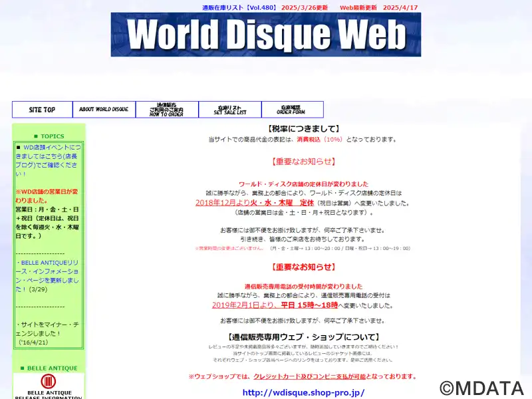Click the BELLE ANTIQUE sidebar heading
This screenshot has height=399, width=532.
click(x=49, y=368)
